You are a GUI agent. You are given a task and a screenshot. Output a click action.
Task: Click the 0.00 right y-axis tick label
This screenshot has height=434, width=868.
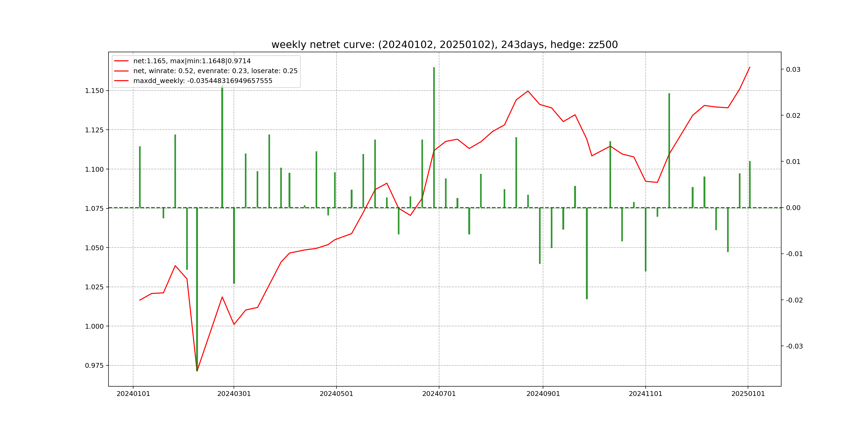click(x=793, y=208)
